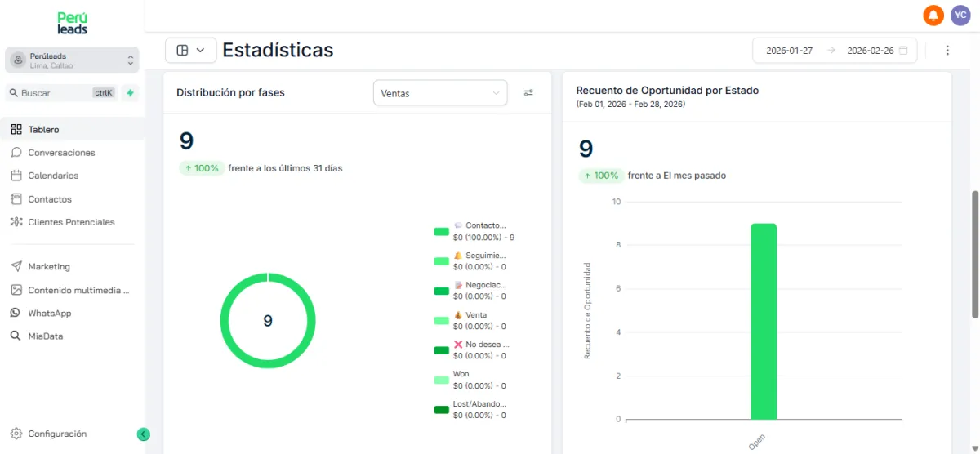Open Configuración at the sidebar bottom

pos(57,434)
